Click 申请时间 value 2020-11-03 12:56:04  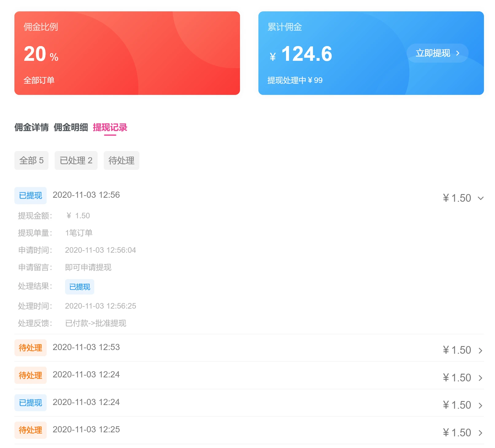click(100, 250)
